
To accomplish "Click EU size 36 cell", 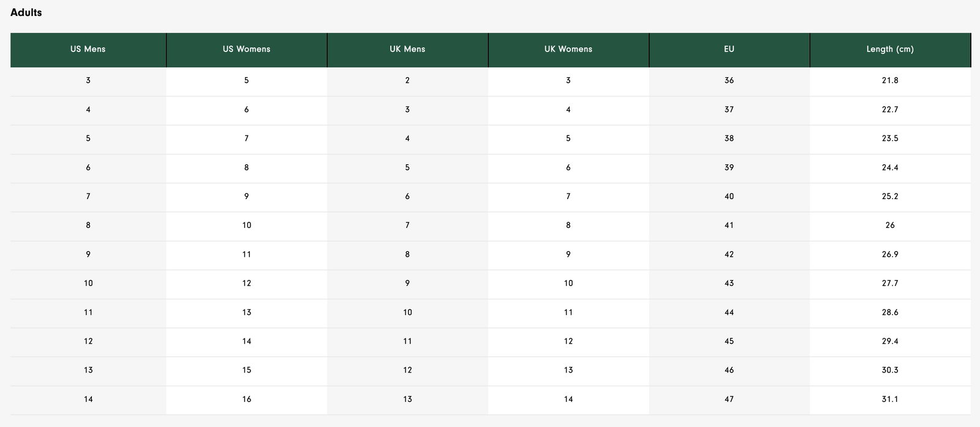I will point(729,81).
